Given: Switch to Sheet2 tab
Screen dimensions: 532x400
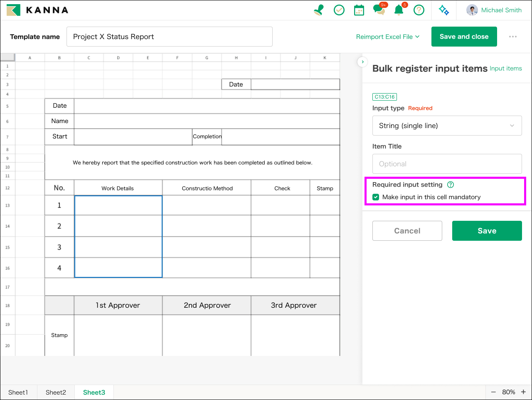Looking at the screenshot, I should (x=56, y=392).
